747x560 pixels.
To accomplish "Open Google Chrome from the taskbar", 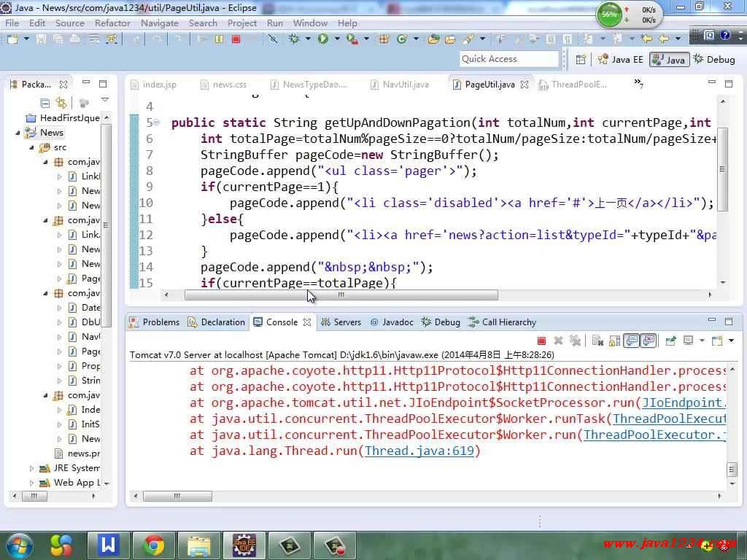I will pyautogui.click(x=153, y=545).
